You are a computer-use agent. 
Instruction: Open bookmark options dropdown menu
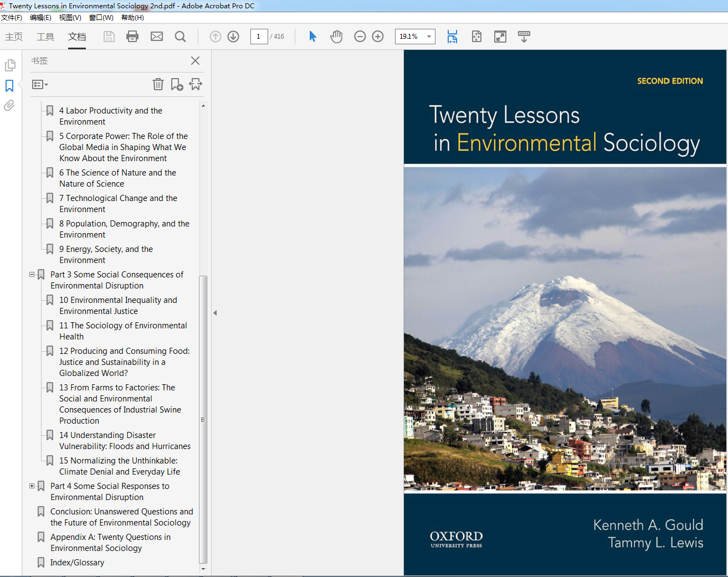coord(40,85)
